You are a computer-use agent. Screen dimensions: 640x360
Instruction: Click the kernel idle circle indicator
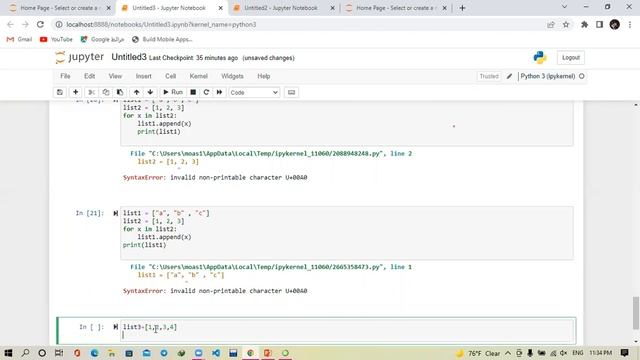(x=582, y=76)
